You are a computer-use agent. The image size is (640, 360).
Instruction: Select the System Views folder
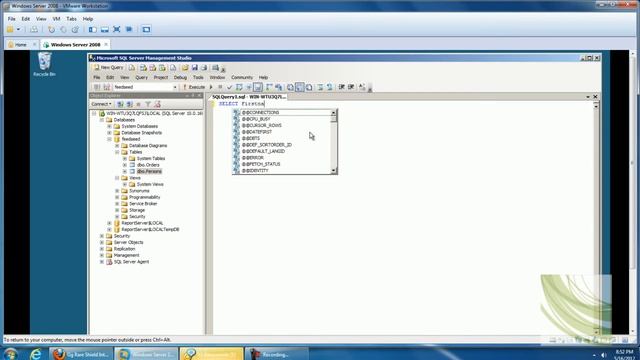coord(150,184)
